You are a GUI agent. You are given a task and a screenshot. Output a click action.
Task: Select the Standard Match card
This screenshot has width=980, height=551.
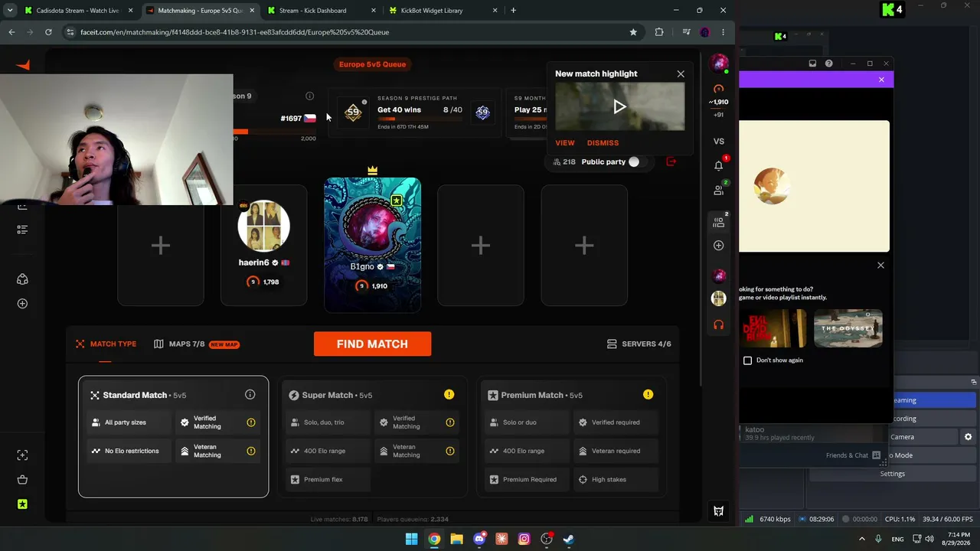pyautogui.click(x=173, y=436)
